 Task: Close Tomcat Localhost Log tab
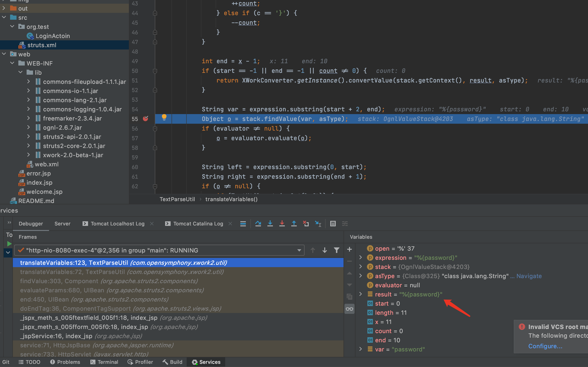click(152, 224)
